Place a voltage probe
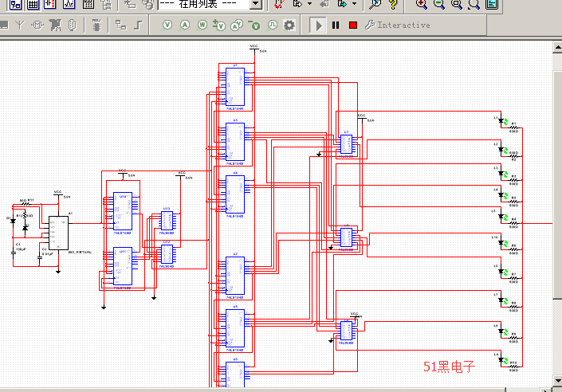 167,25
